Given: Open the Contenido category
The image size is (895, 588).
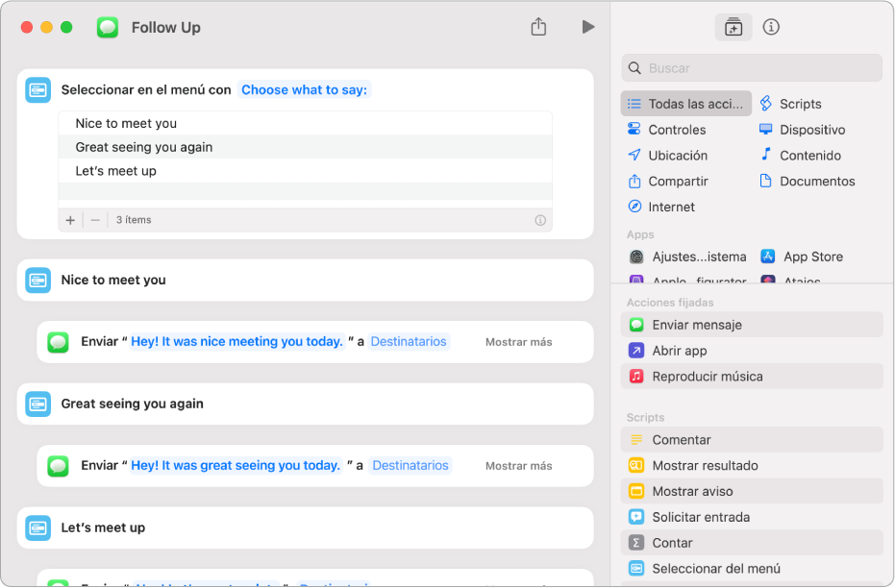Looking at the screenshot, I should [x=800, y=155].
